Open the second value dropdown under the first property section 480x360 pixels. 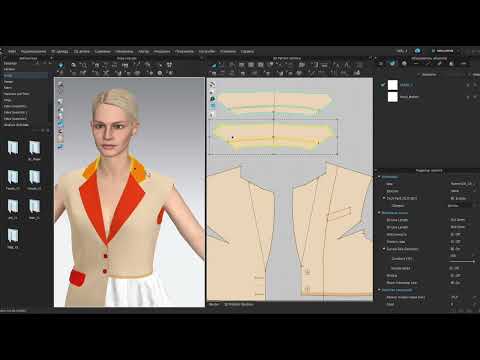pyautogui.click(x=463, y=191)
